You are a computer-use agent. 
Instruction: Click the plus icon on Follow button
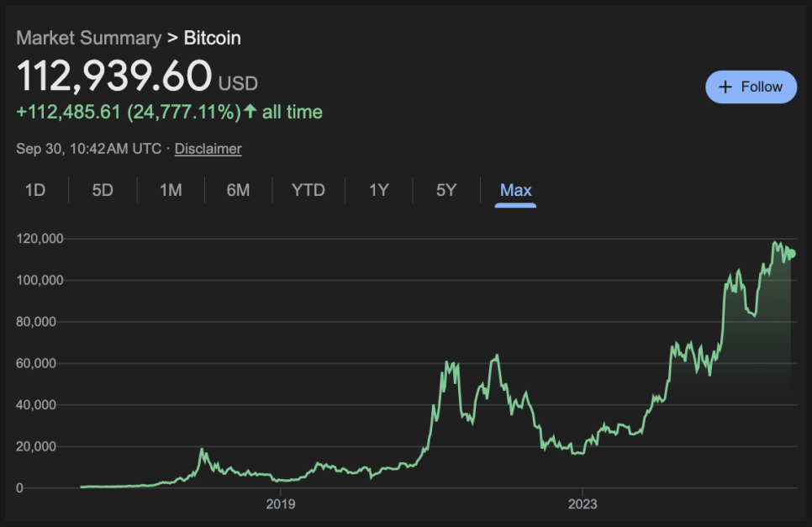(x=725, y=87)
